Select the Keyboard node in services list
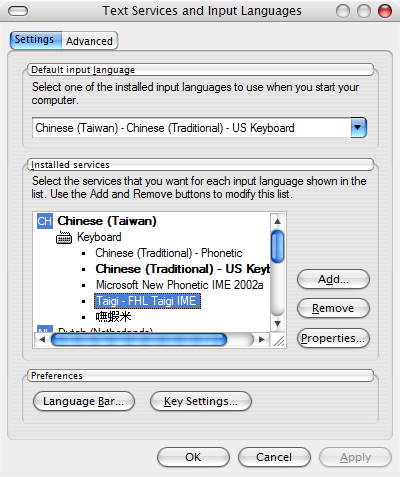Screen dimensions: 400x477 point(99,237)
